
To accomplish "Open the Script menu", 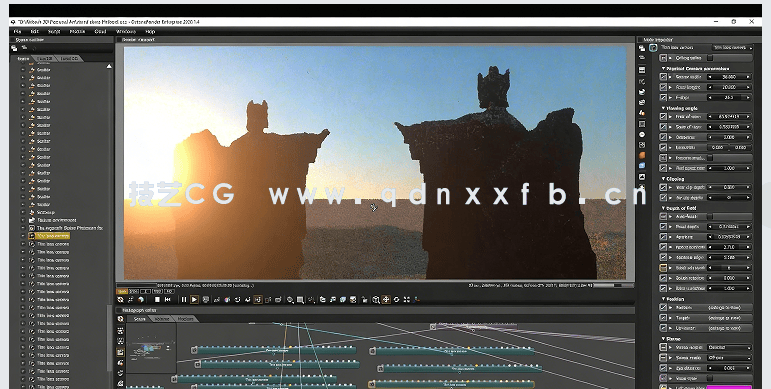I will pos(54,31).
